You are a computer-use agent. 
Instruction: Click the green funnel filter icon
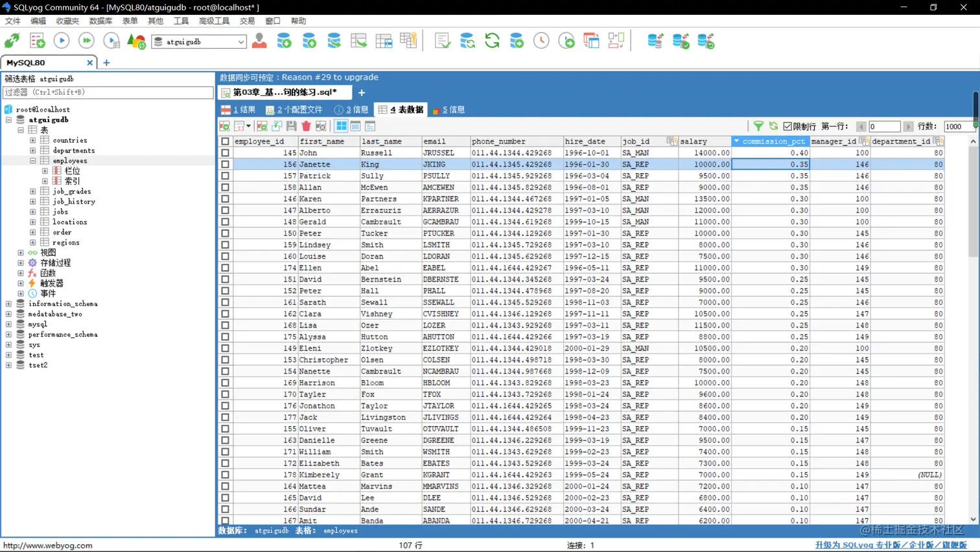point(758,126)
